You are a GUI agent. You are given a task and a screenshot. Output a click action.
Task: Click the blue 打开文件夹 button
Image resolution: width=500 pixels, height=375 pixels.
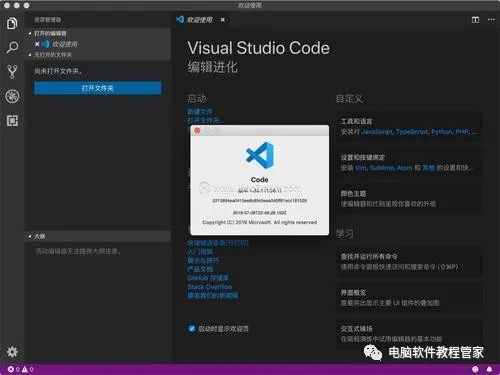coord(98,88)
